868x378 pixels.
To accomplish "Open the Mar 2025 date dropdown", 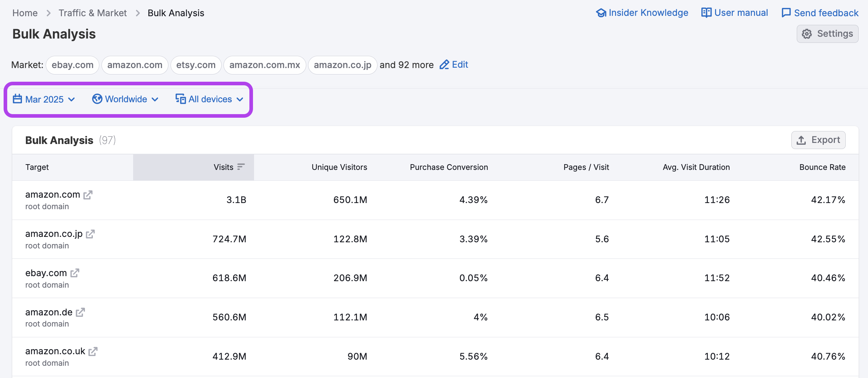I will 44,99.
